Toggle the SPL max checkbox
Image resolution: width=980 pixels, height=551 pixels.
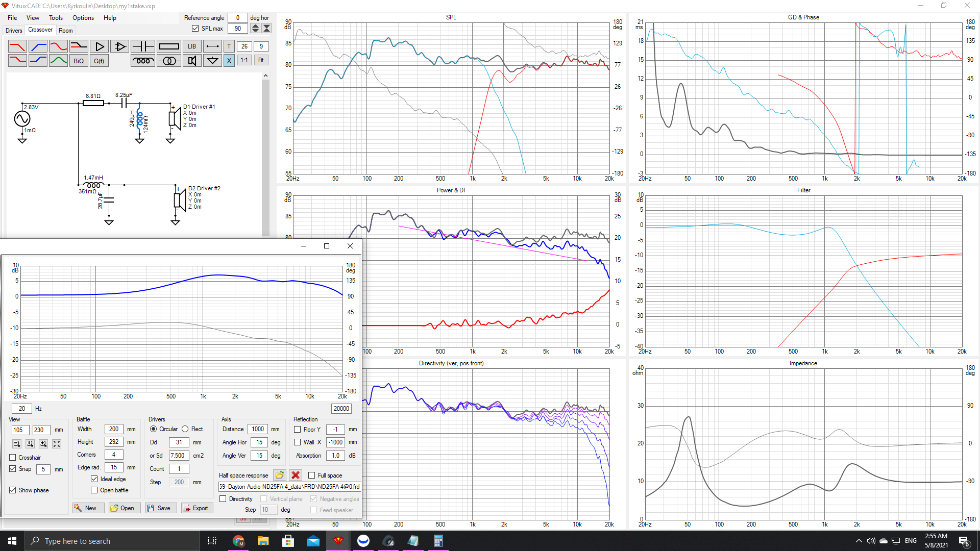coord(195,29)
